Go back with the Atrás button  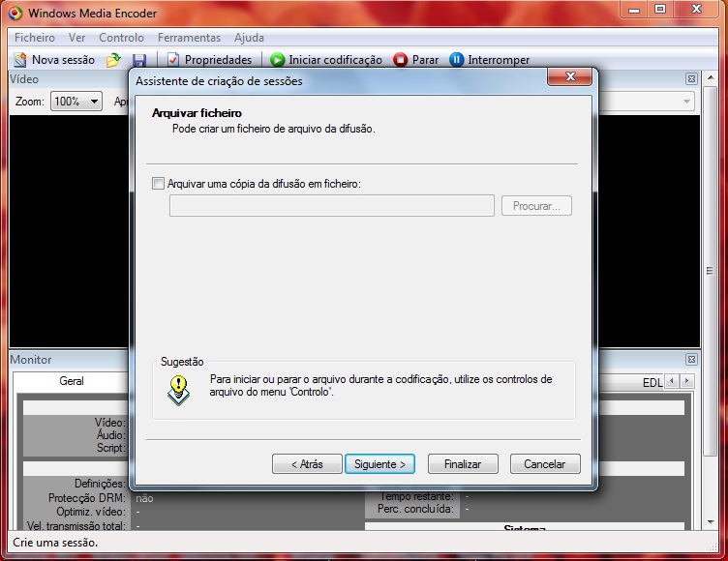(x=307, y=464)
